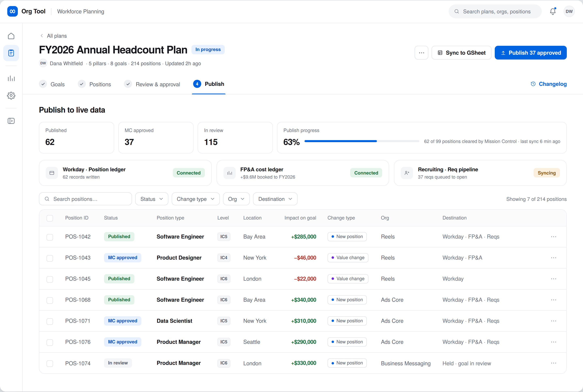Click the Held · goal in review destination
This screenshot has height=392, width=583.
click(x=467, y=363)
